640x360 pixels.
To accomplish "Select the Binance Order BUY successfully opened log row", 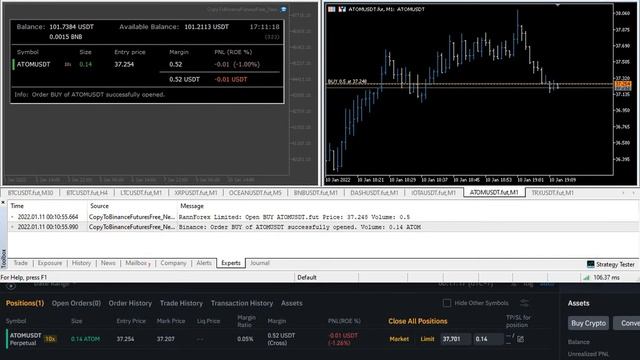I will coord(324,227).
